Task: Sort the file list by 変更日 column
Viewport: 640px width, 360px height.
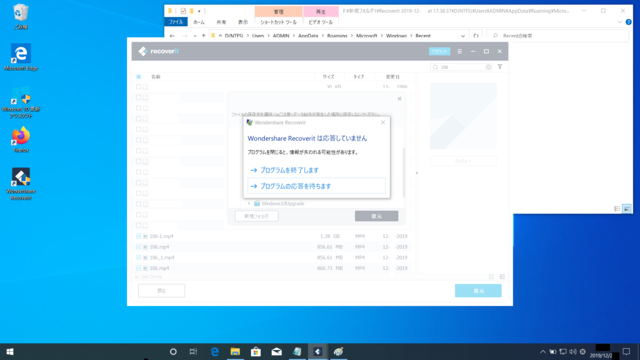Action: coord(393,77)
